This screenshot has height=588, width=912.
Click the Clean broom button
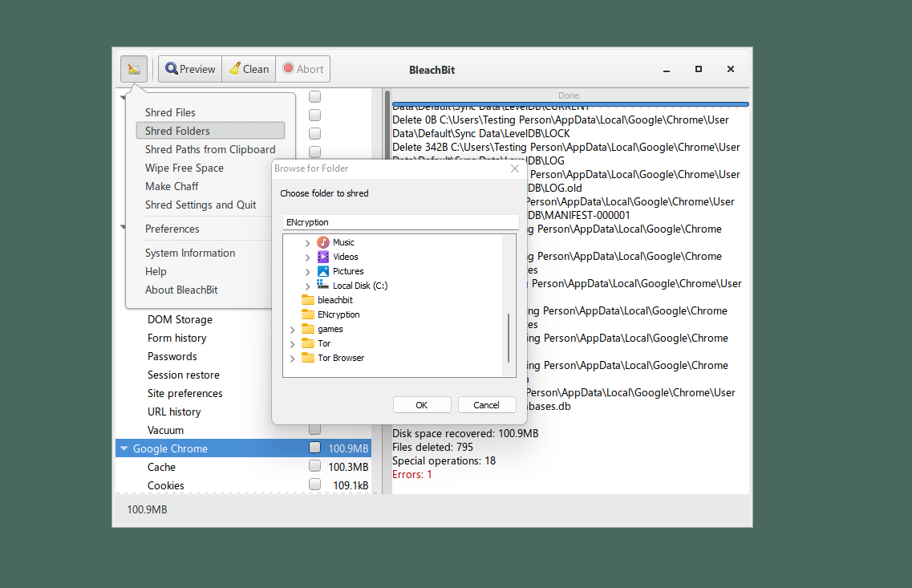(x=249, y=69)
